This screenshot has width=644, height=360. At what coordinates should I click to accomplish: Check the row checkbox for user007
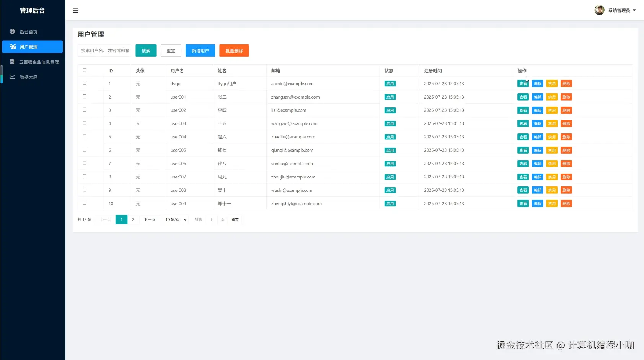coord(85,177)
